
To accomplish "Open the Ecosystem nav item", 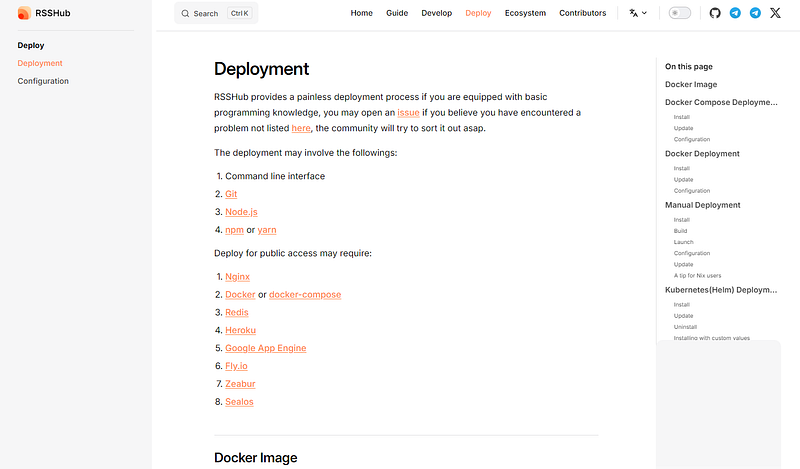I will point(525,13).
